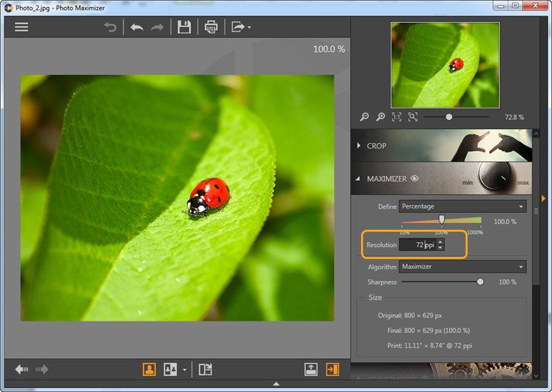Image resolution: width=552 pixels, height=392 pixels.
Task: Select single image view mode
Action: (x=149, y=369)
